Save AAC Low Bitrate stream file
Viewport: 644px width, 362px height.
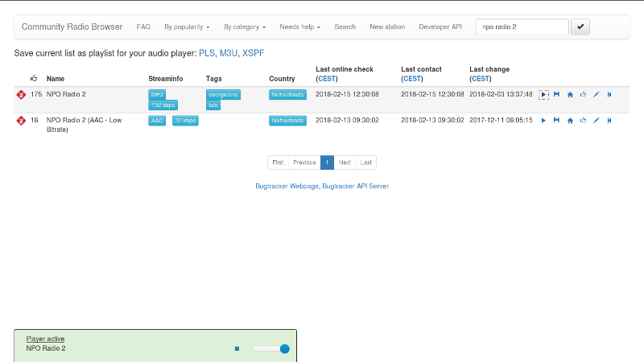point(556,120)
